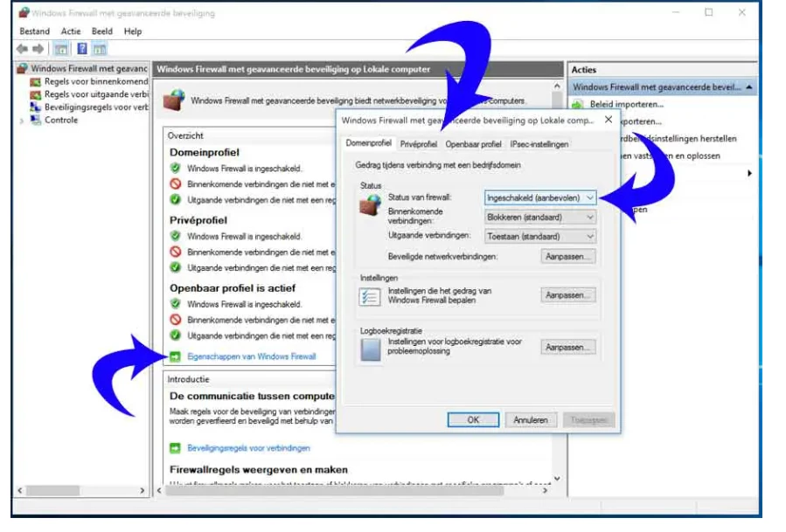
Task: Open Eigenschappen van Windows Firewall link
Action: (x=252, y=356)
